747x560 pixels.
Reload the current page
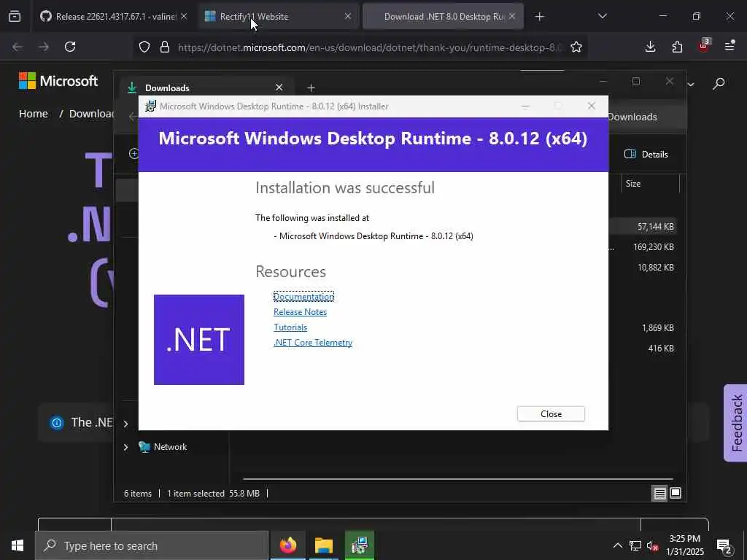[x=70, y=47]
